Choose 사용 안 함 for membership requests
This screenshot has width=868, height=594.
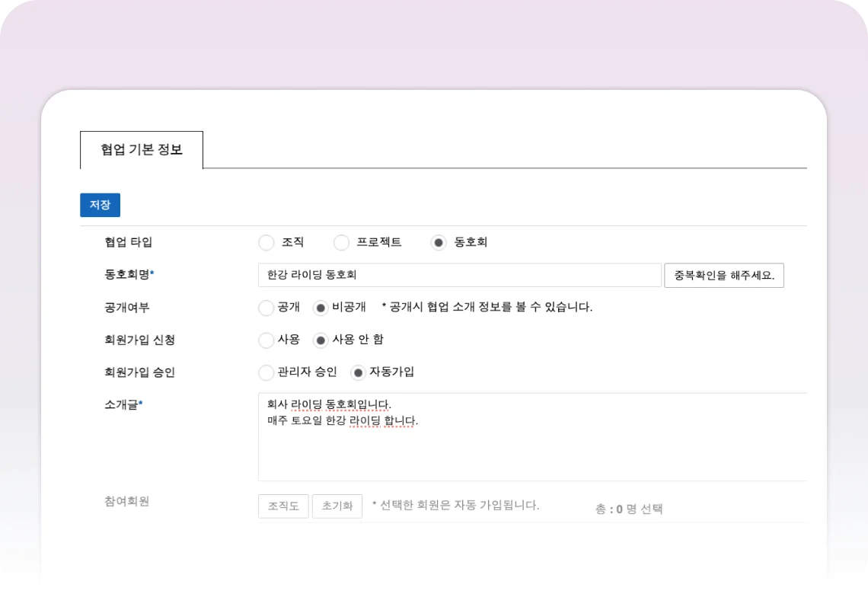(321, 340)
